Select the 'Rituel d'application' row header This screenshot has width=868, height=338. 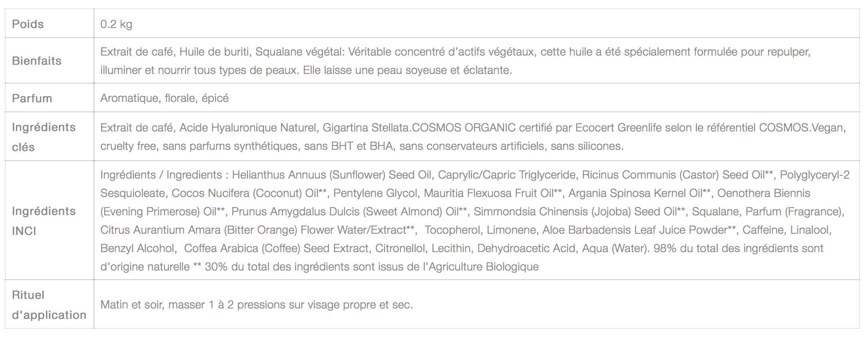click(x=49, y=305)
